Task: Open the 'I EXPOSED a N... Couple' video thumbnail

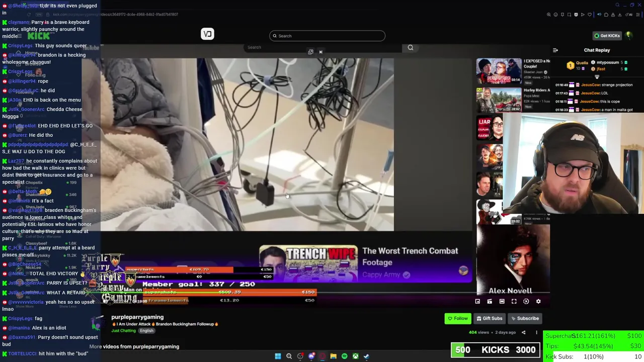Action: coord(499,72)
